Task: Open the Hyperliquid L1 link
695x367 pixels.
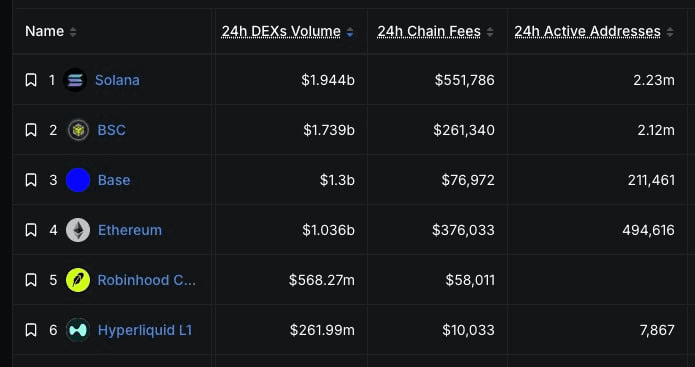Action: tap(145, 331)
